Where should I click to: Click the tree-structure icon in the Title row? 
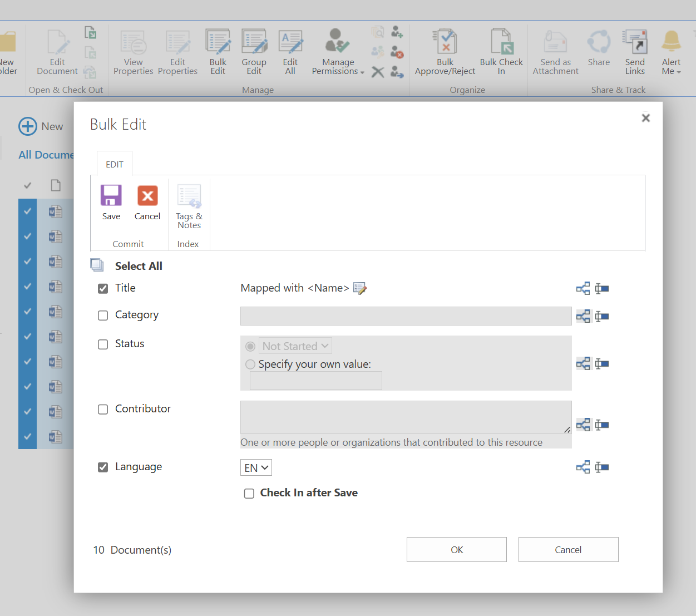(x=583, y=288)
